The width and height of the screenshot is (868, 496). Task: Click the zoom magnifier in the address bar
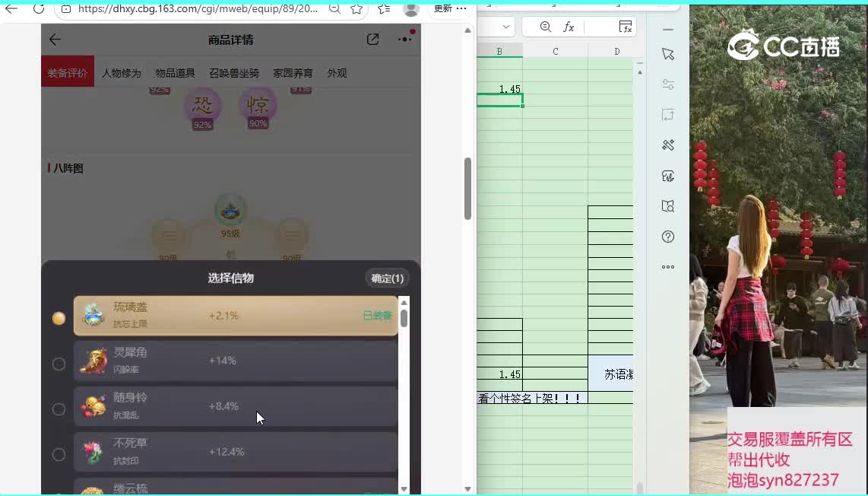tap(334, 9)
